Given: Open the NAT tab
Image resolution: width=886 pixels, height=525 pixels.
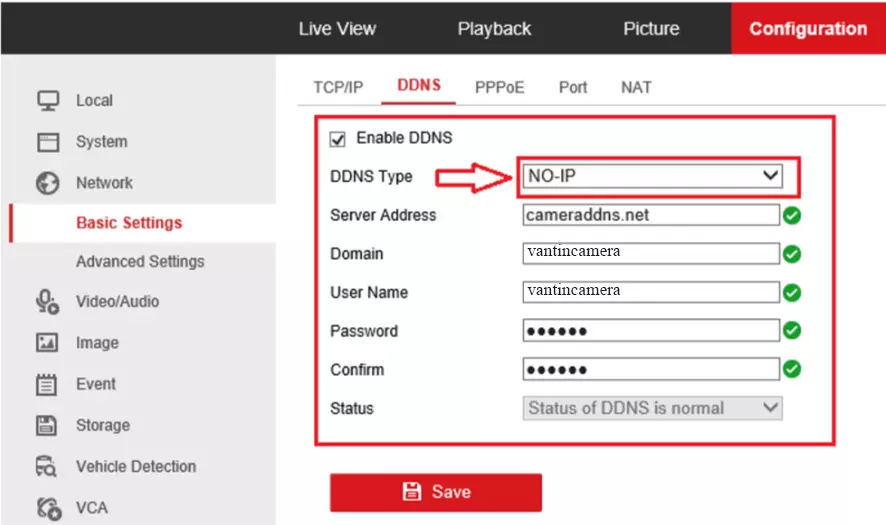Looking at the screenshot, I should (636, 88).
